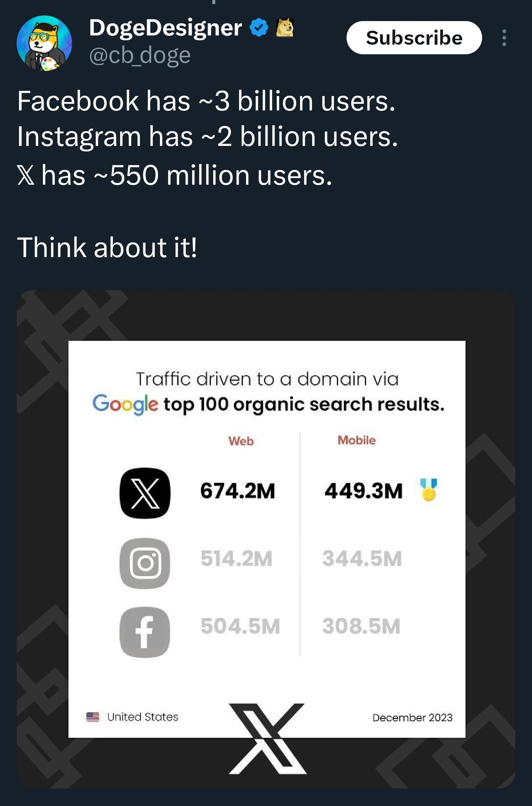The width and height of the screenshot is (532, 806).
Task: Click the DogeDesigner display name
Action: click(x=166, y=28)
